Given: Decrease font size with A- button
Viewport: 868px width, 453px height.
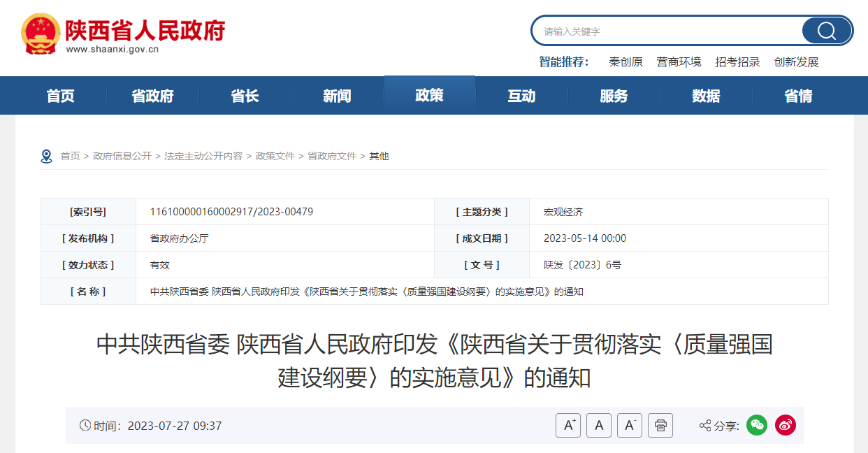Looking at the screenshot, I should point(628,425).
